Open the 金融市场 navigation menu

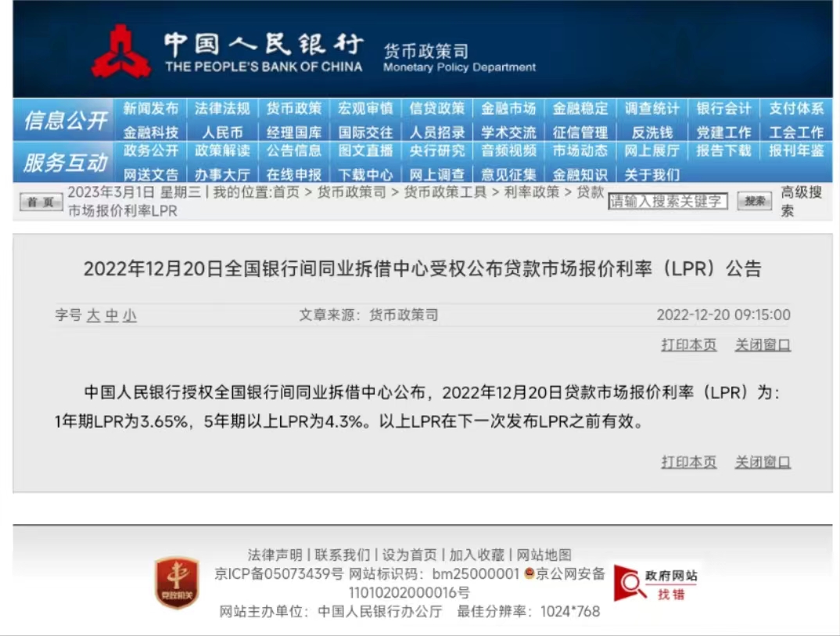507,109
